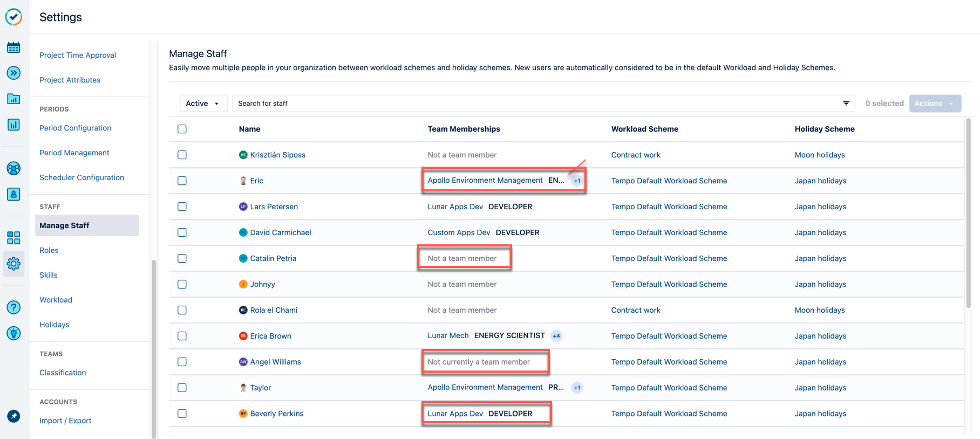Viewport: 980px width, 439px height.
Task: Open Contract work scheme for Krisztián Siposs
Action: pyautogui.click(x=636, y=155)
